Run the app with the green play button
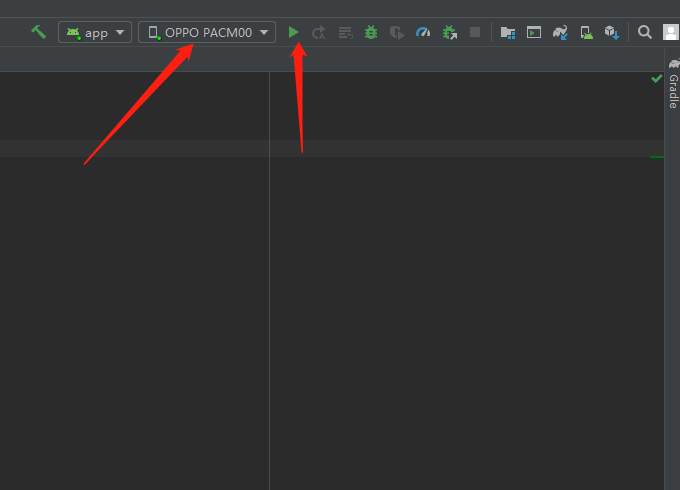The height and width of the screenshot is (490, 680). point(294,32)
